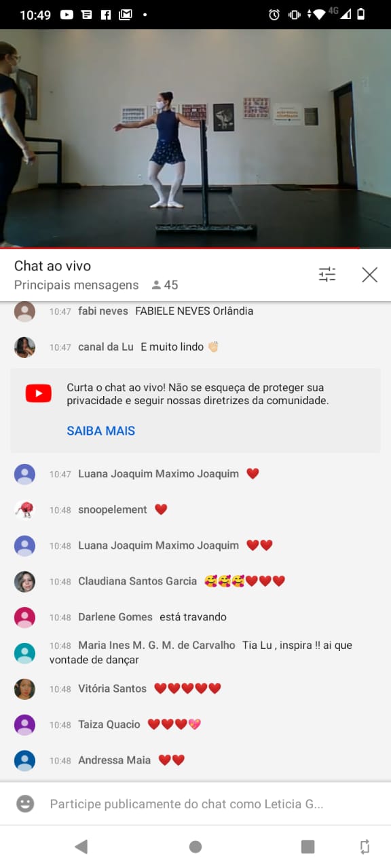Tap the Android recent apps square button
This screenshot has width=391, height=868.
tap(308, 846)
